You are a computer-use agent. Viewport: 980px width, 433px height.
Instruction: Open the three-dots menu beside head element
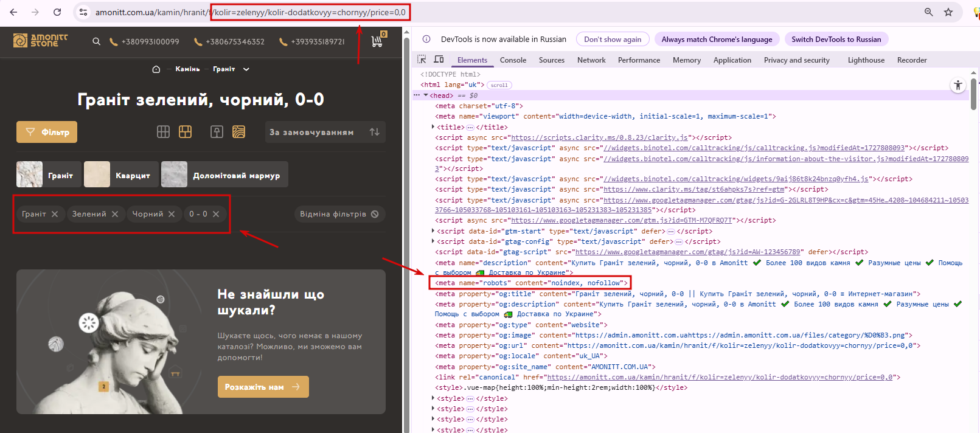coord(417,95)
